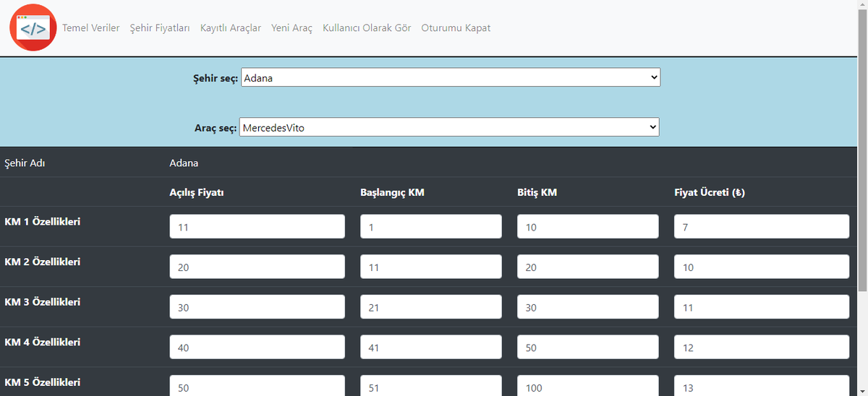
Task: Edit KM 4 Bitiş KM value 50
Action: (x=588, y=347)
